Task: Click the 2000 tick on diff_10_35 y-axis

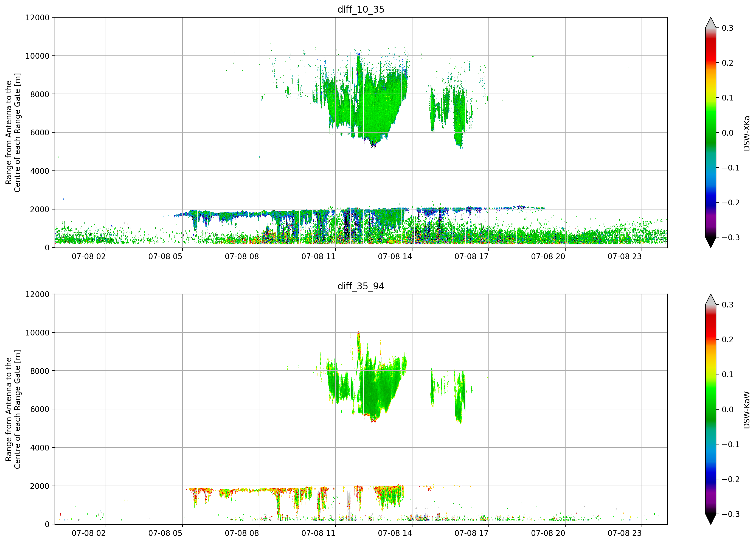Action: pos(40,209)
